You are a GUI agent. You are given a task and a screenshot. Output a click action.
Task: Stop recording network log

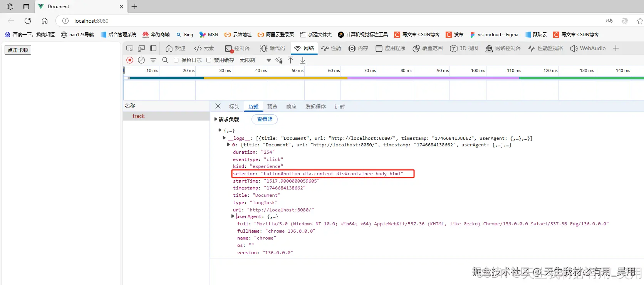130,60
